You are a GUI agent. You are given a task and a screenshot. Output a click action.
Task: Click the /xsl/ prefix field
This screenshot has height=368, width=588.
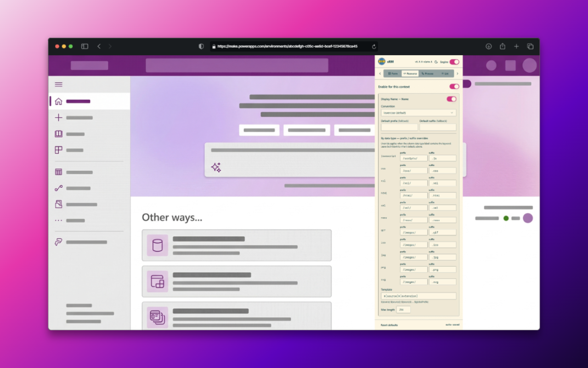(x=413, y=183)
